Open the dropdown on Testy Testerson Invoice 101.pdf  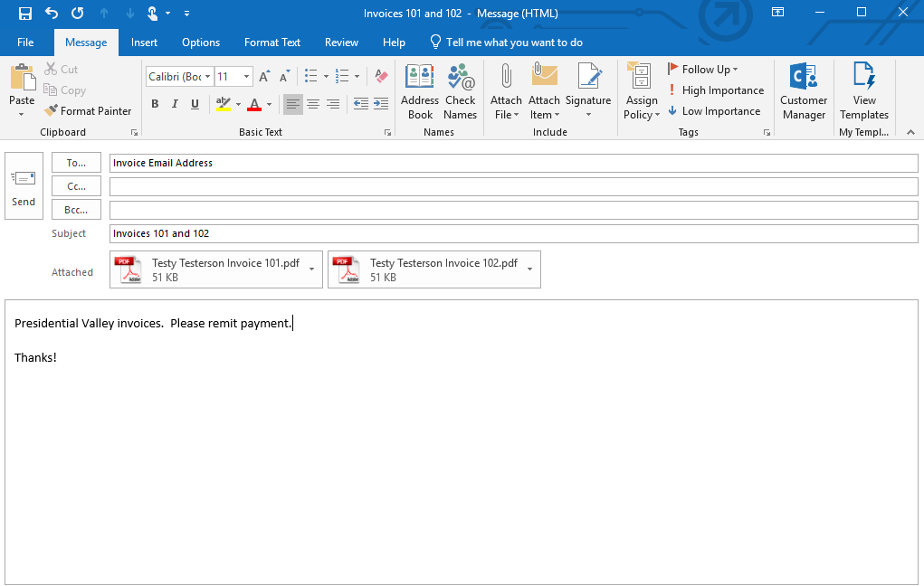[x=312, y=269]
